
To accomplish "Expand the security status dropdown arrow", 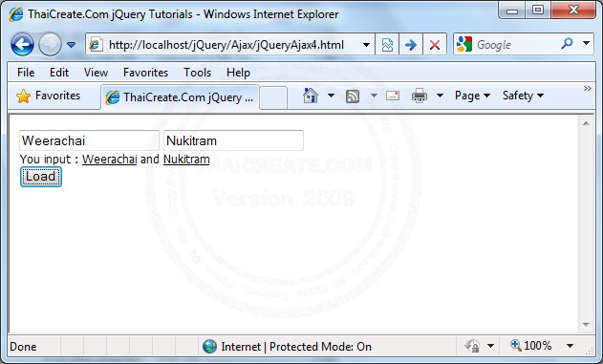I will (x=490, y=346).
